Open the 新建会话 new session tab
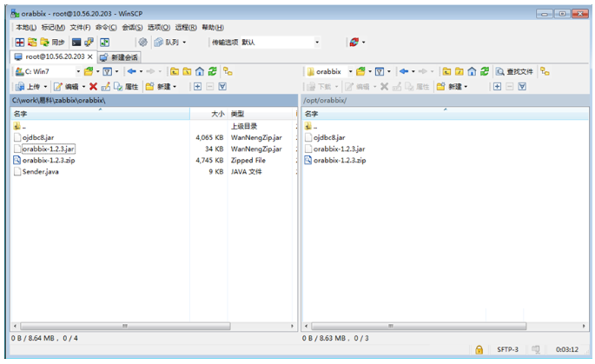 (x=119, y=57)
